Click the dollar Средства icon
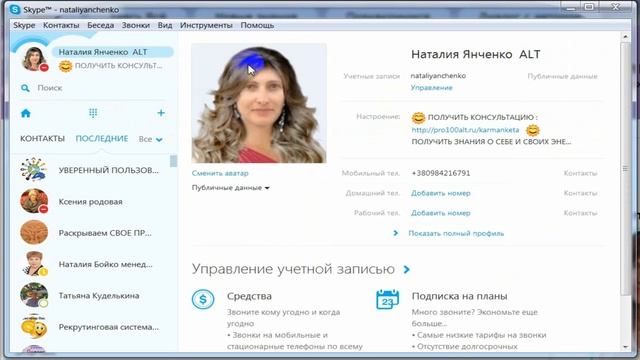Image resolution: width=640 pixels, height=360 pixels. click(x=203, y=300)
